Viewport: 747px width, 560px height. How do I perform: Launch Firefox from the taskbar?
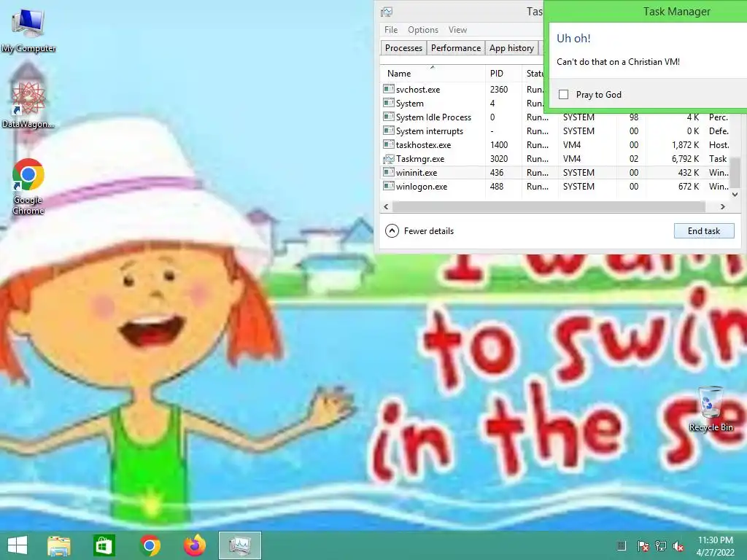pos(194,545)
